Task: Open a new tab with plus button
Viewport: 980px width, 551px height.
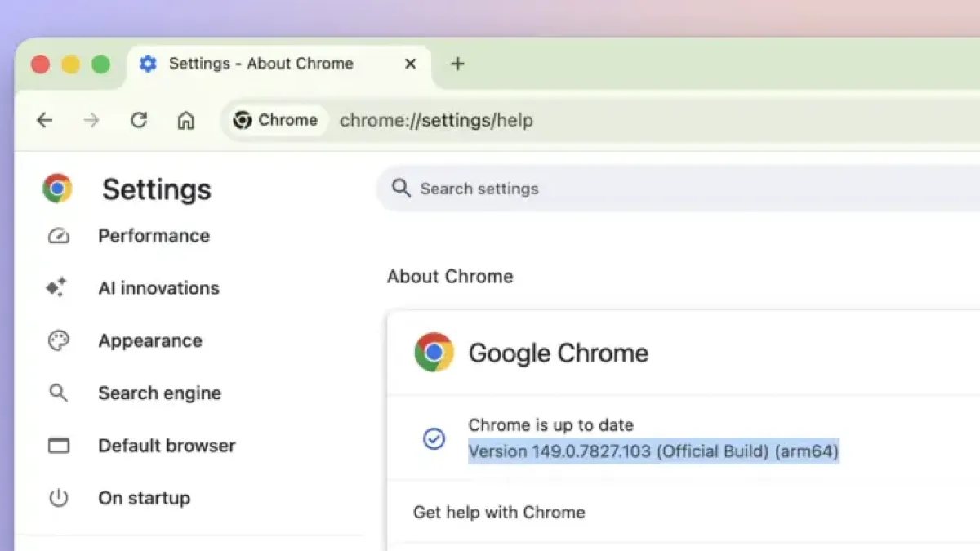Action: [458, 64]
